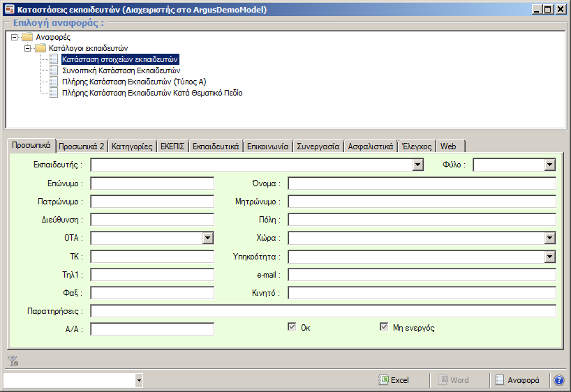Open the blue help icon
Viewport: 571px width, 392px height.
(558, 380)
